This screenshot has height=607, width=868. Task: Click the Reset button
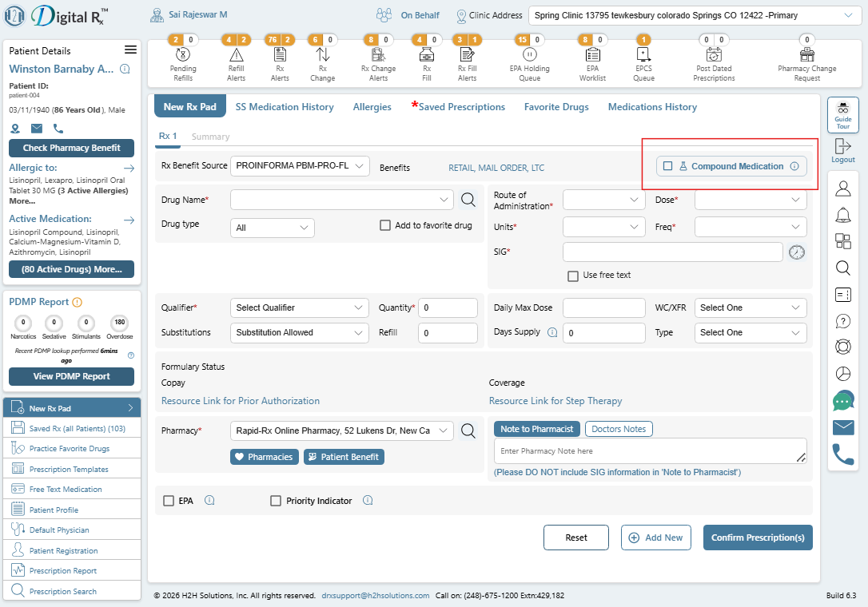pyautogui.click(x=576, y=538)
